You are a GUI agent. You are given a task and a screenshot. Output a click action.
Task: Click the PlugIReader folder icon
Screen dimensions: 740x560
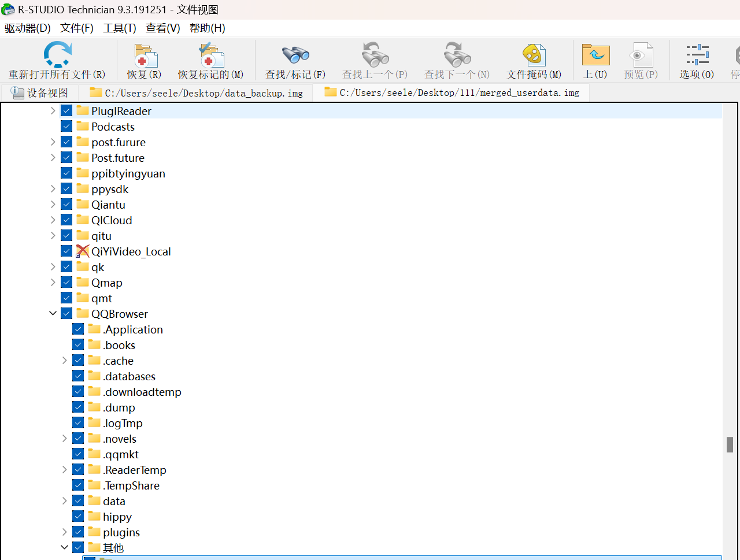pos(82,110)
